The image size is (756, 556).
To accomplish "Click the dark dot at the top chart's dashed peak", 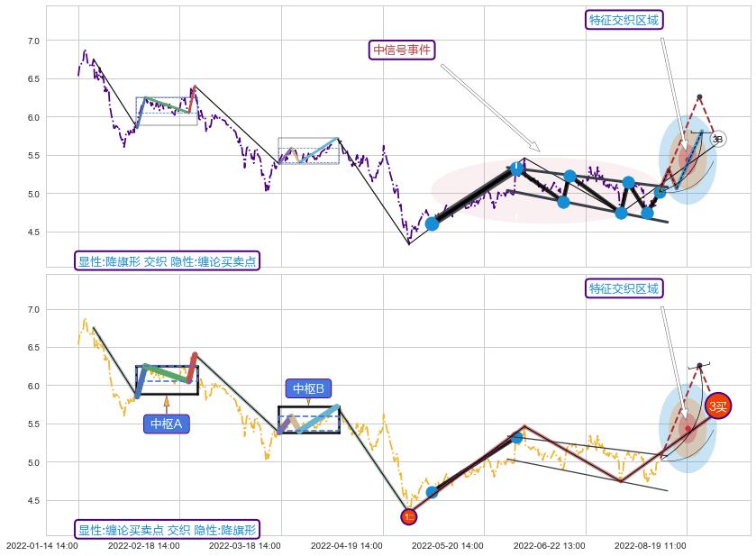I will click(699, 96).
